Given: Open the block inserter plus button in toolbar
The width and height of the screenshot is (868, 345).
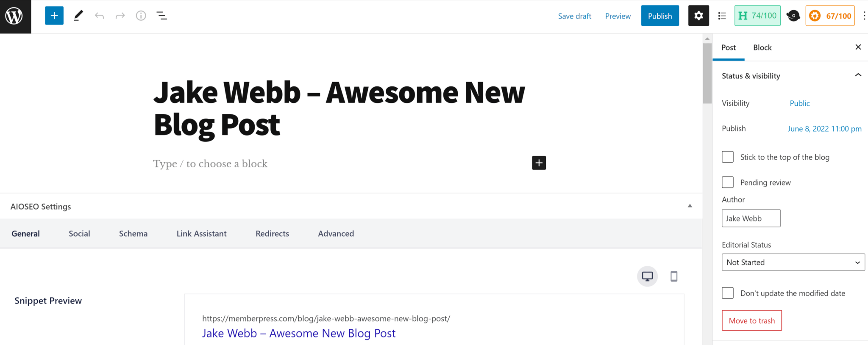Looking at the screenshot, I should pos(54,16).
